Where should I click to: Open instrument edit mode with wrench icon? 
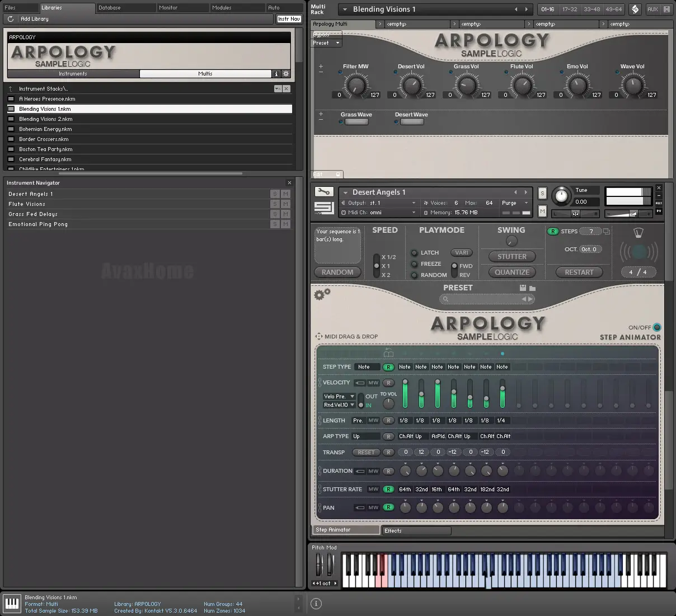[323, 192]
